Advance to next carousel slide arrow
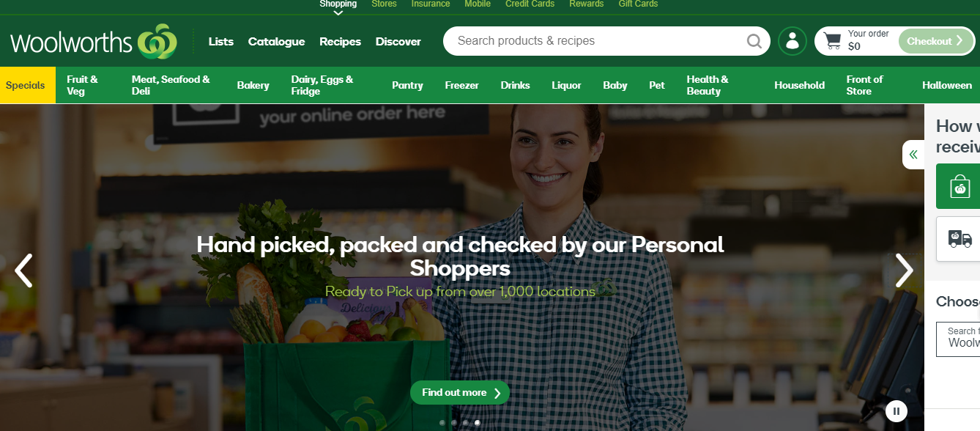Viewport: 980px width, 431px height. coord(905,270)
